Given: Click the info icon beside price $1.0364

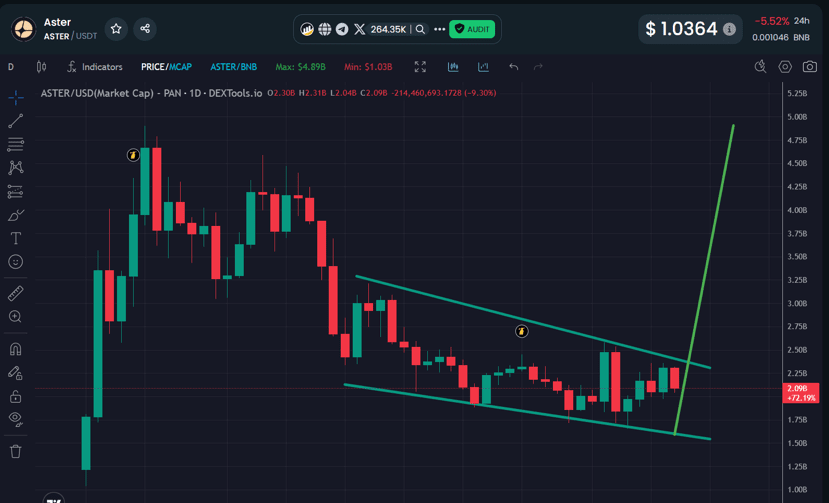Looking at the screenshot, I should click(x=729, y=29).
